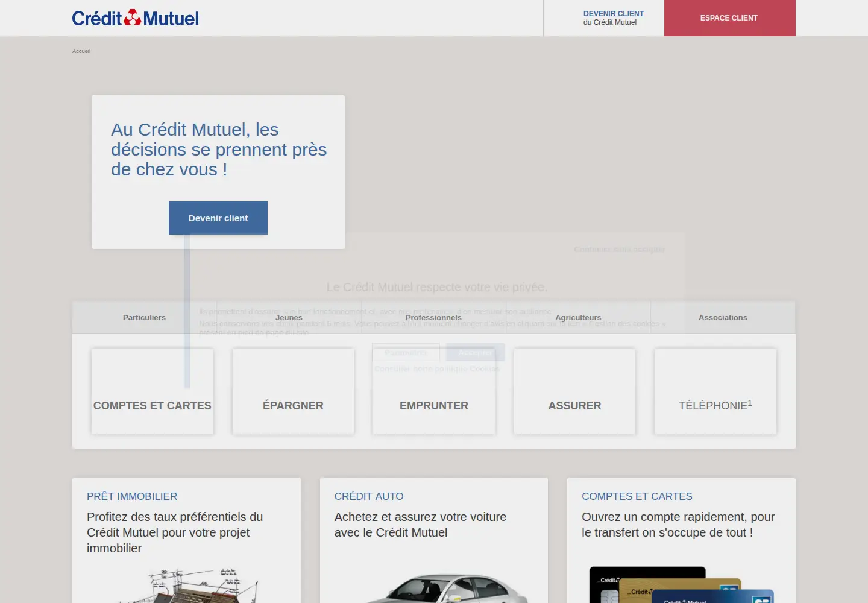Viewport: 868px width, 603px height.
Task: Click the bank cards image
Action: (681, 585)
